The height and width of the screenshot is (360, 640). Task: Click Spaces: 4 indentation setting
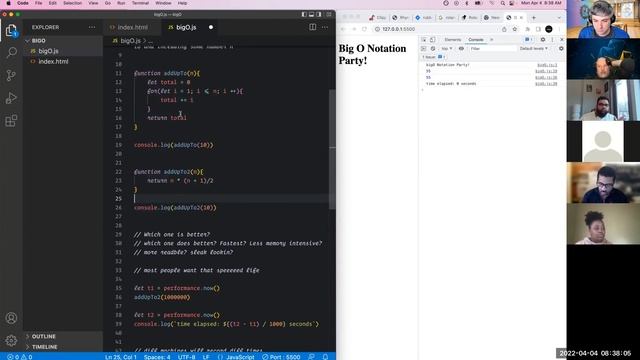157,357
